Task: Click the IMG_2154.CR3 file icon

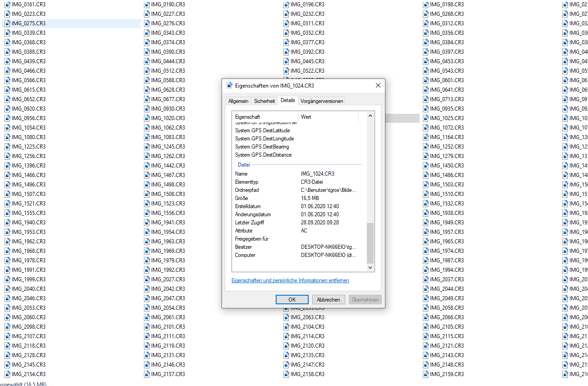Action: coord(7,374)
